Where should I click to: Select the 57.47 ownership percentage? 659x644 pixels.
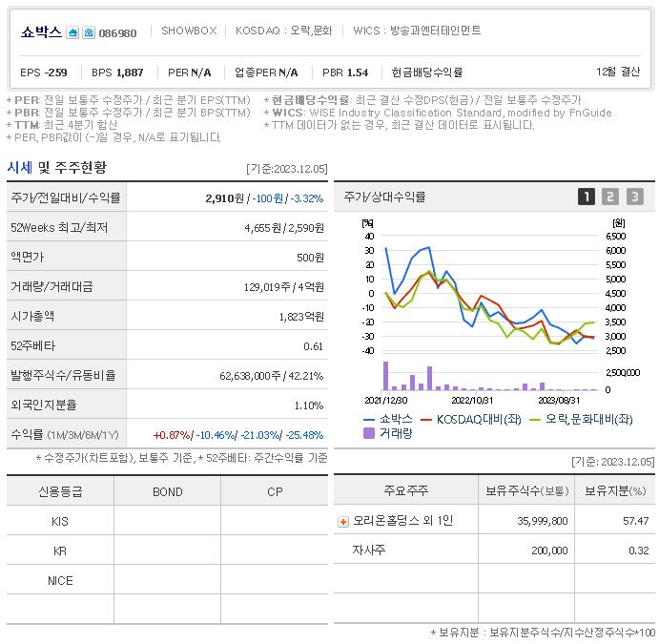pos(636,521)
